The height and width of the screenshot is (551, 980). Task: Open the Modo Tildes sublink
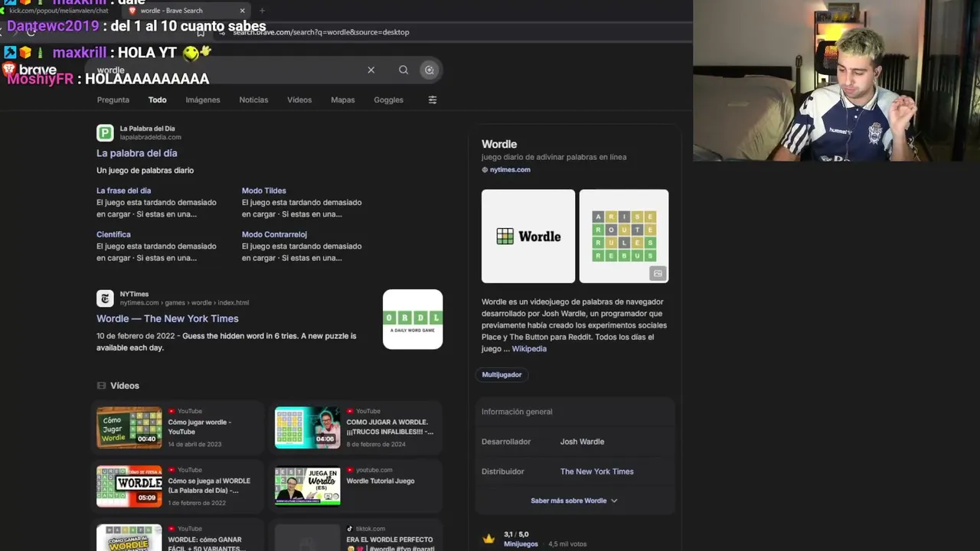[x=264, y=191]
